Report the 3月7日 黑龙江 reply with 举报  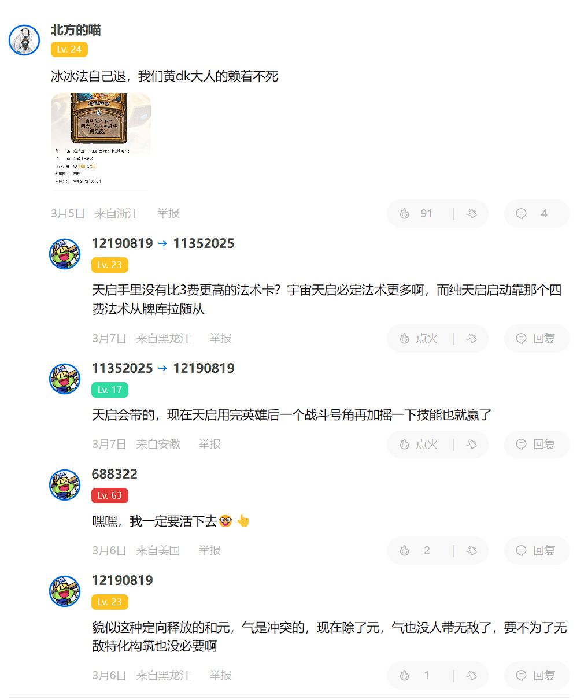[x=220, y=339]
